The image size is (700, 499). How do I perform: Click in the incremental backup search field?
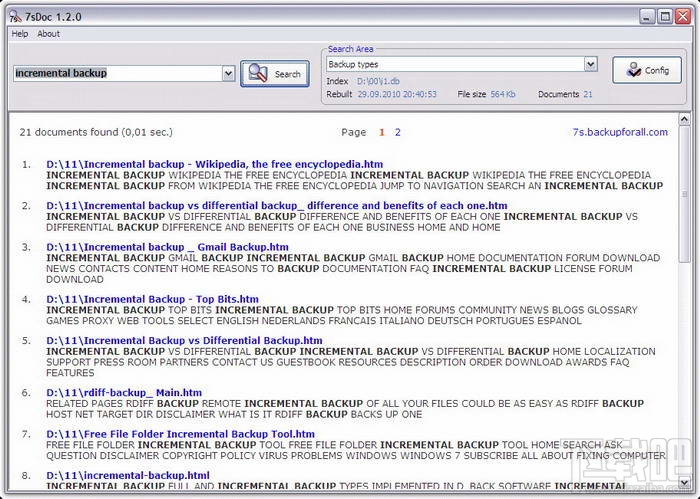tap(118, 73)
